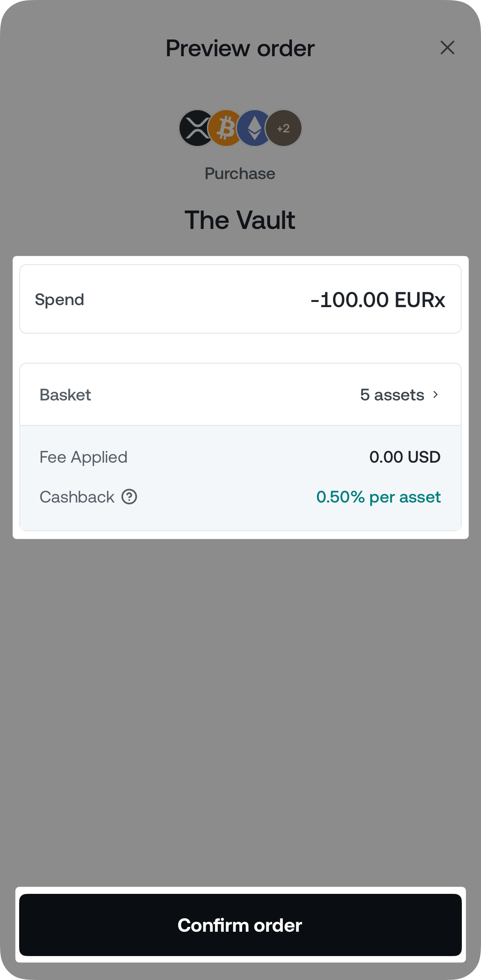This screenshot has width=481, height=980.
Task: Expand the basket via the chevron arrow
Action: (436, 395)
